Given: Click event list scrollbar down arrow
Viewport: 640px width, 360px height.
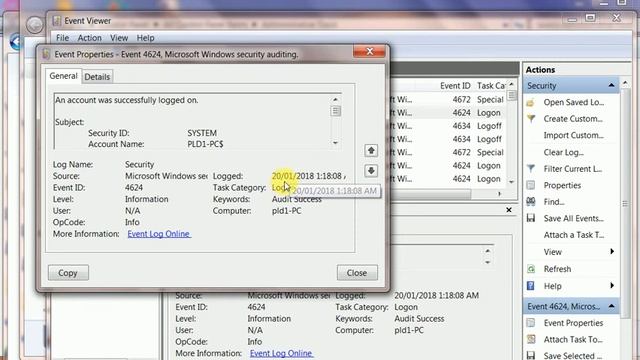Looking at the screenshot, I should pyautogui.click(x=511, y=182).
